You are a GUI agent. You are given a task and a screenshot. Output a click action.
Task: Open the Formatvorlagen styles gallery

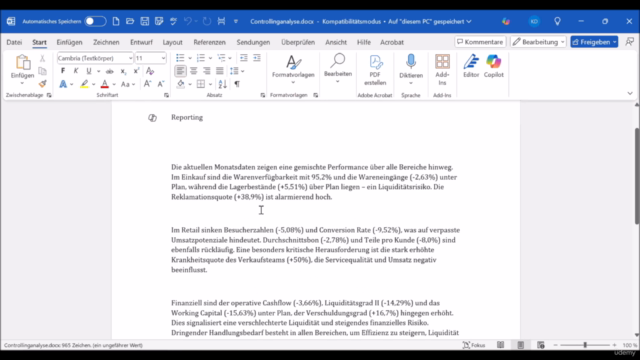click(293, 69)
